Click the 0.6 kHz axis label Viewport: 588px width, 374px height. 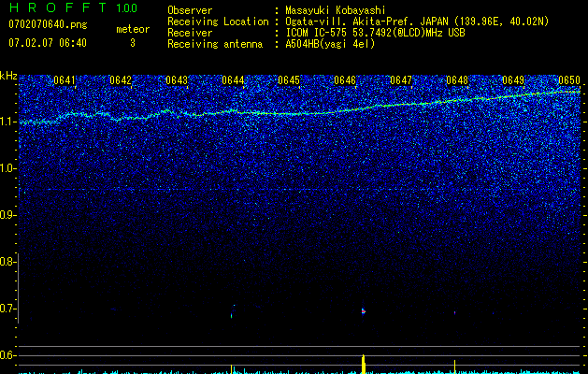click(7, 355)
